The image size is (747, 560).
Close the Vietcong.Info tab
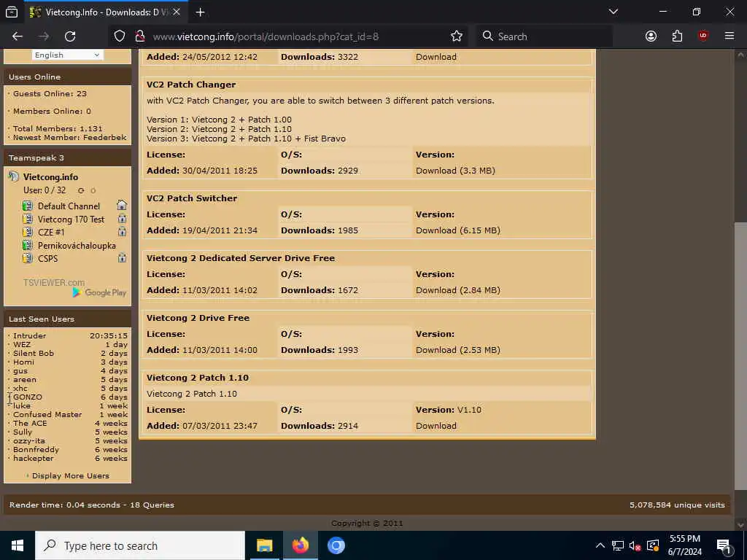(177, 12)
